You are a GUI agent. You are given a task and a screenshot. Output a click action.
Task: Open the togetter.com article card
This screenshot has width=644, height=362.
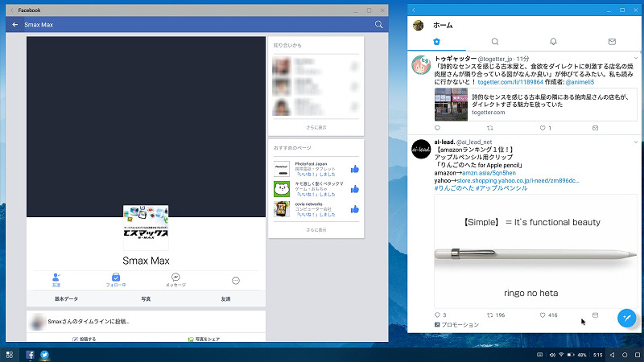pyautogui.click(x=535, y=105)
